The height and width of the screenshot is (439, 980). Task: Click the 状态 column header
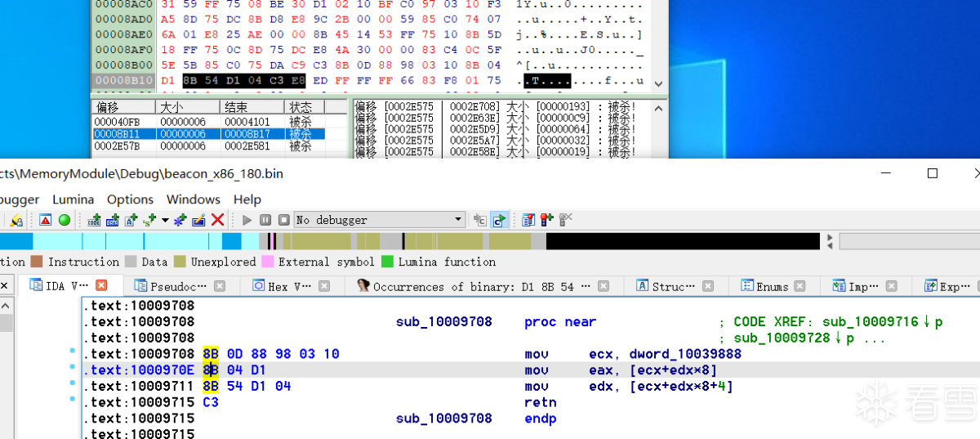pos(305,107)
